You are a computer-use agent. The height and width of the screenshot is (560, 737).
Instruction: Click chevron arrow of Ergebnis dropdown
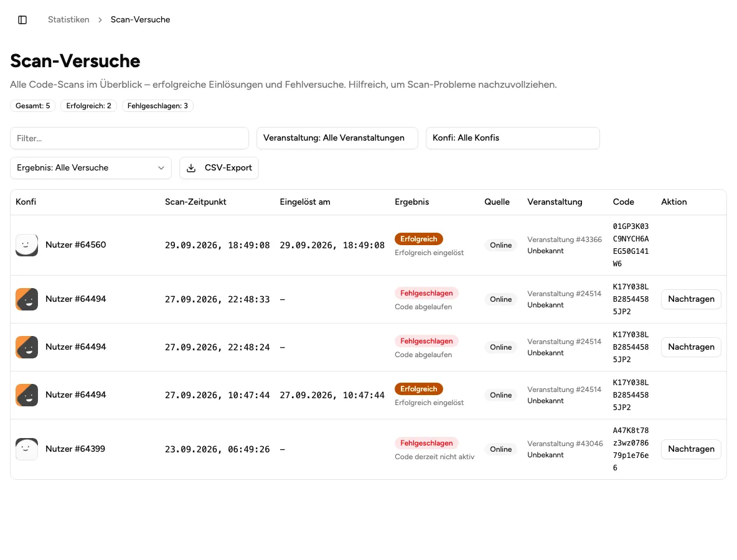pos(161,168)
